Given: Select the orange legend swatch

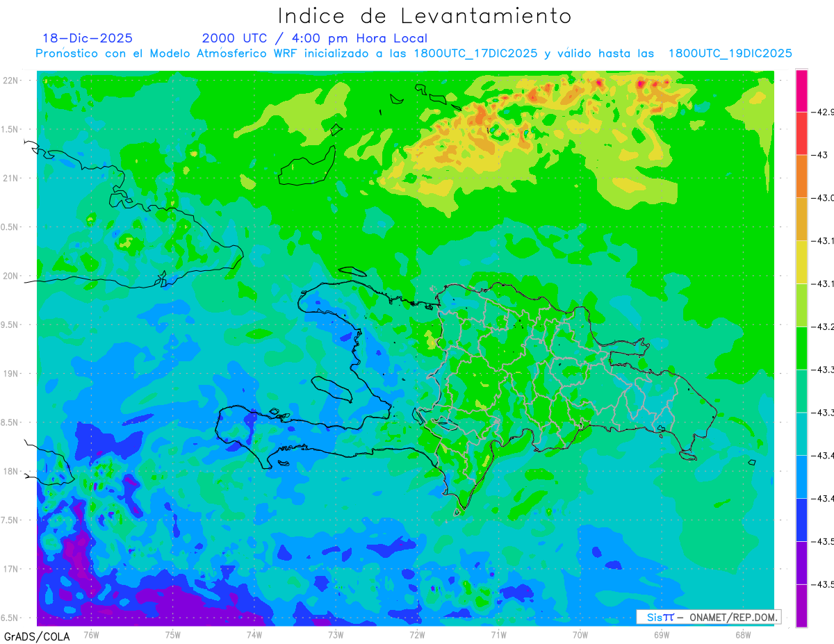Looking at the screenshot, I should tap(801, 176).
